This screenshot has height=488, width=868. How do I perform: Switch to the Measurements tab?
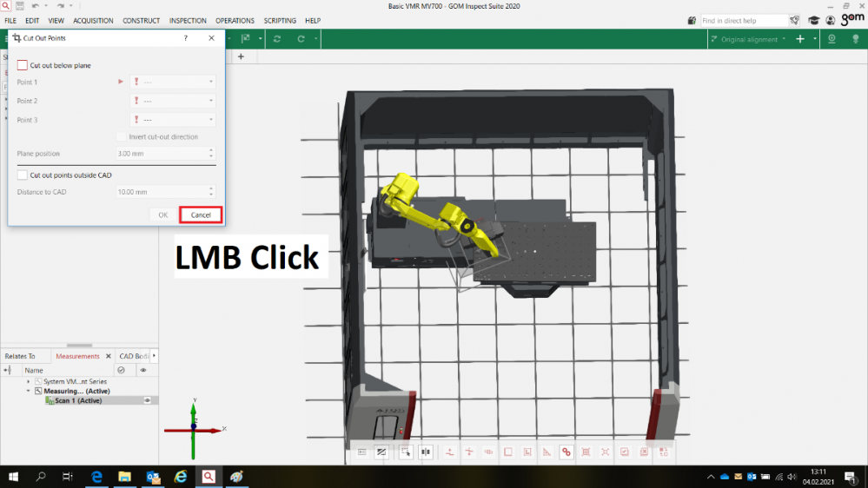tap(77, 356)
